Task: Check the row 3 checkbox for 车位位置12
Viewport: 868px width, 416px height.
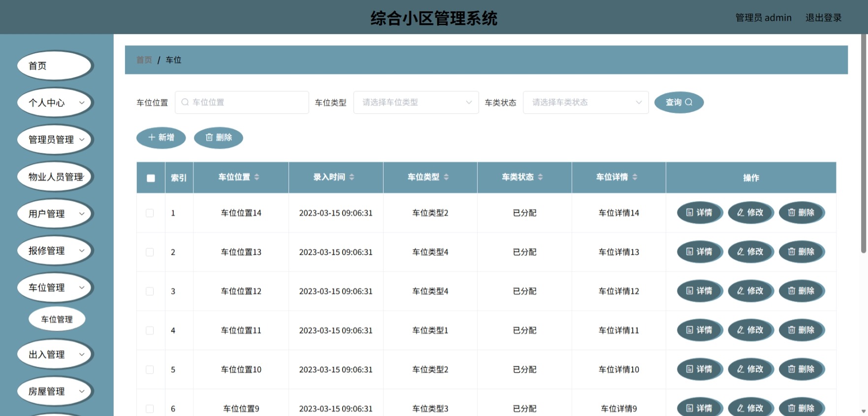Action: [x=150, y=291]
